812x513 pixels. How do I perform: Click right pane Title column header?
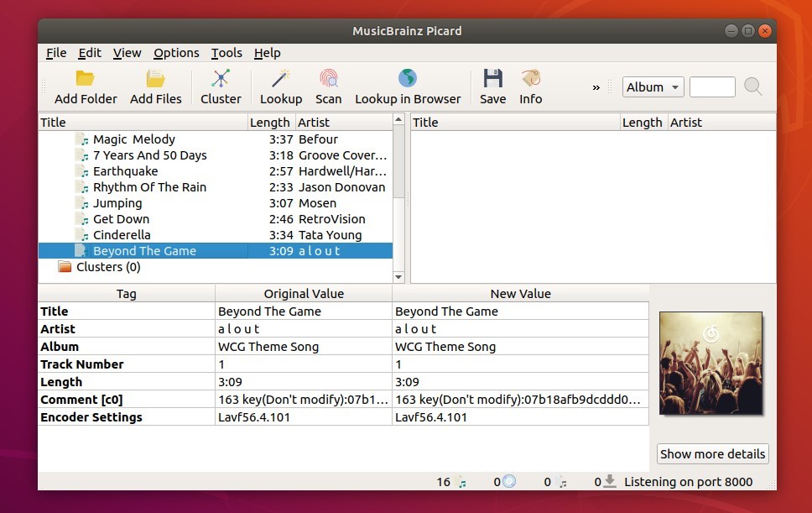(515, 123)
